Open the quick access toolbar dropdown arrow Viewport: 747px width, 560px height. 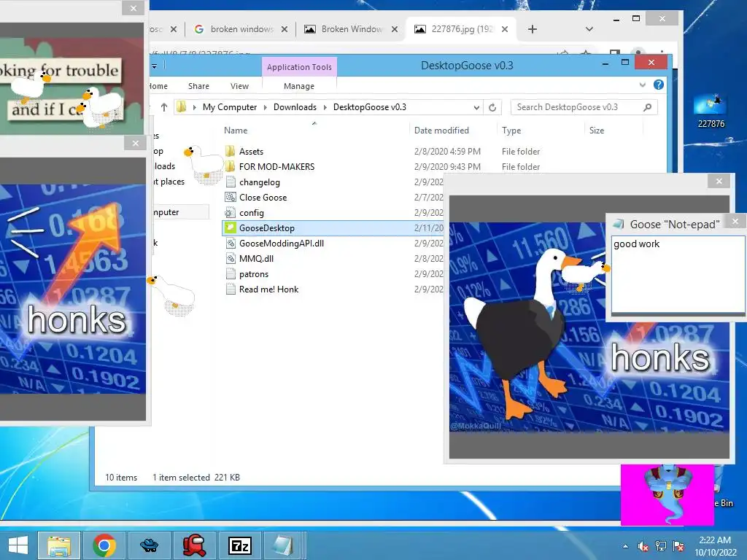155,66
